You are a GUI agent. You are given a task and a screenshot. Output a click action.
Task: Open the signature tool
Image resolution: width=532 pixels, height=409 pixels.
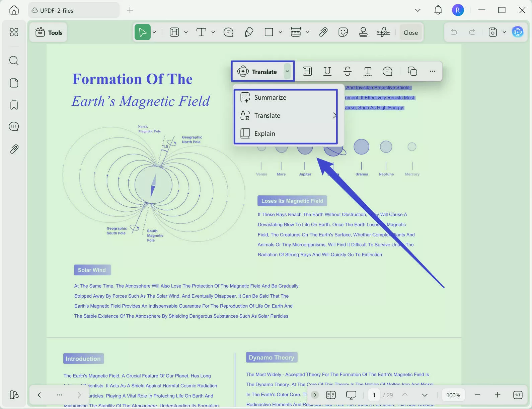(383, 32)
